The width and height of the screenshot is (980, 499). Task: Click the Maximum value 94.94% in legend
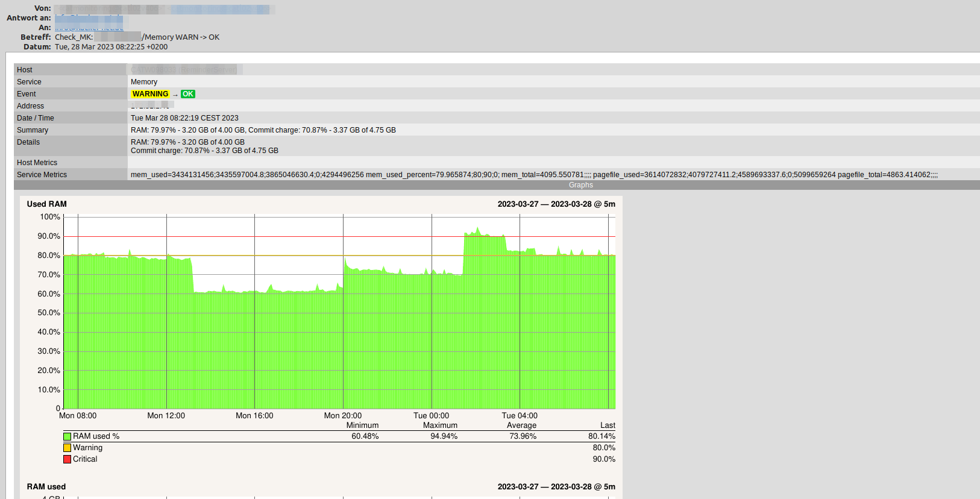(x=444, y=436)
